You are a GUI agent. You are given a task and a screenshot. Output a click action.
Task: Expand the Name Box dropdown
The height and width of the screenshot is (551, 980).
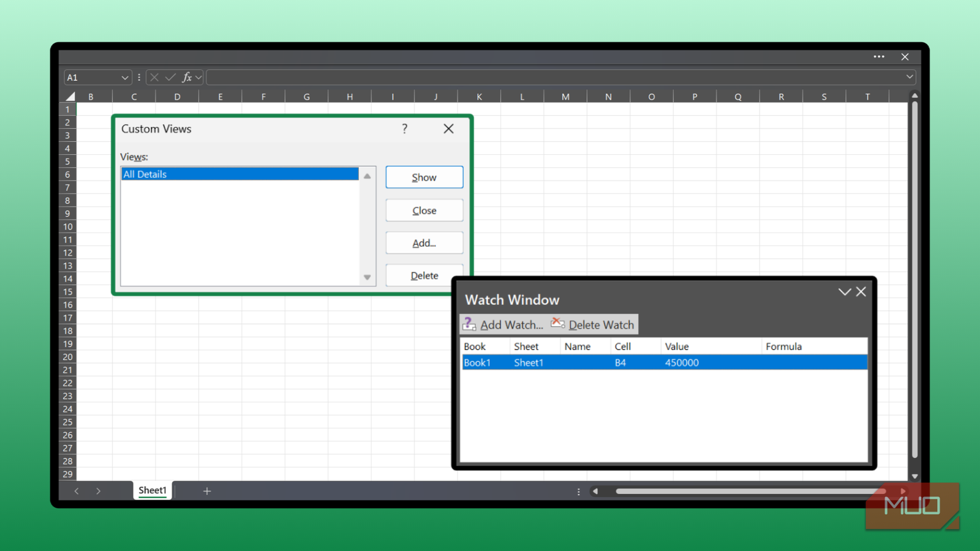[x=125, y=78]
